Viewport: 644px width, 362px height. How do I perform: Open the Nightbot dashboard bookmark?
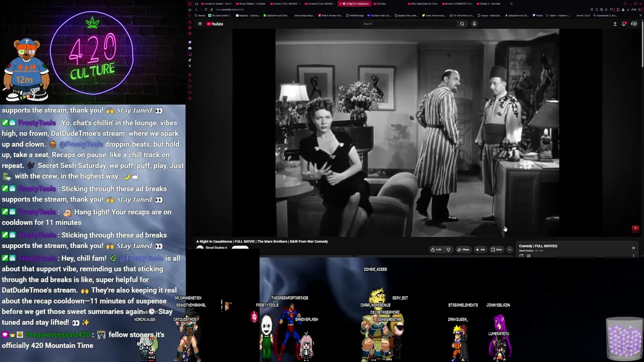click(248, 16)
